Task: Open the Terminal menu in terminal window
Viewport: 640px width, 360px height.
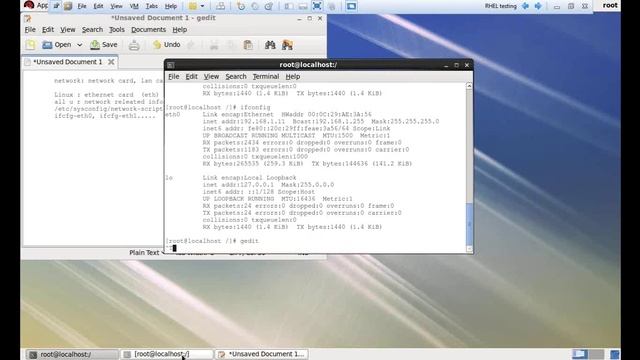Action: pos(266,77)
